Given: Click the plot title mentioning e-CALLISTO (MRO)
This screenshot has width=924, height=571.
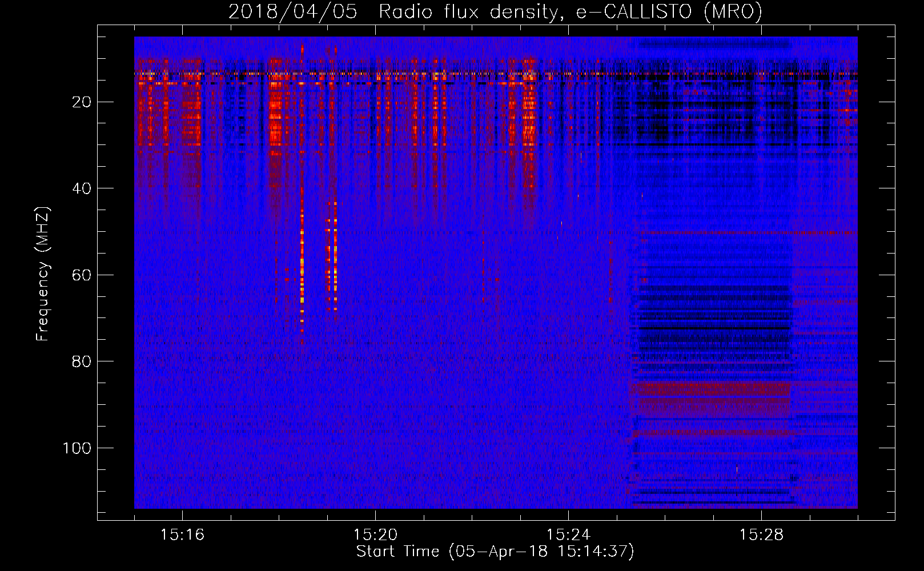Looking at the screenshot, I should pyautogui.click(x=495, y=11).
